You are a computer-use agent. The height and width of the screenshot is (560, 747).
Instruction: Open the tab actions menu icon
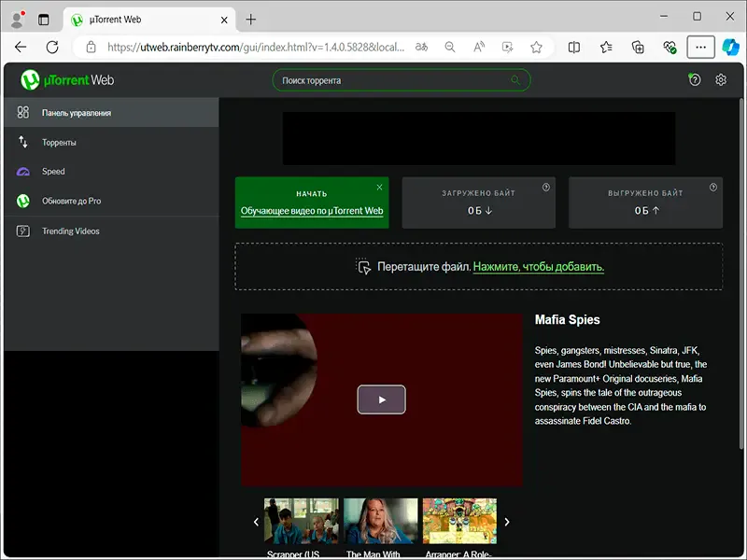[43, 20]
